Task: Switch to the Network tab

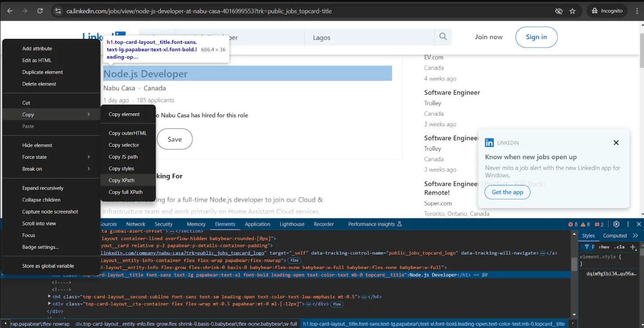Action: [x=136, y=224]
